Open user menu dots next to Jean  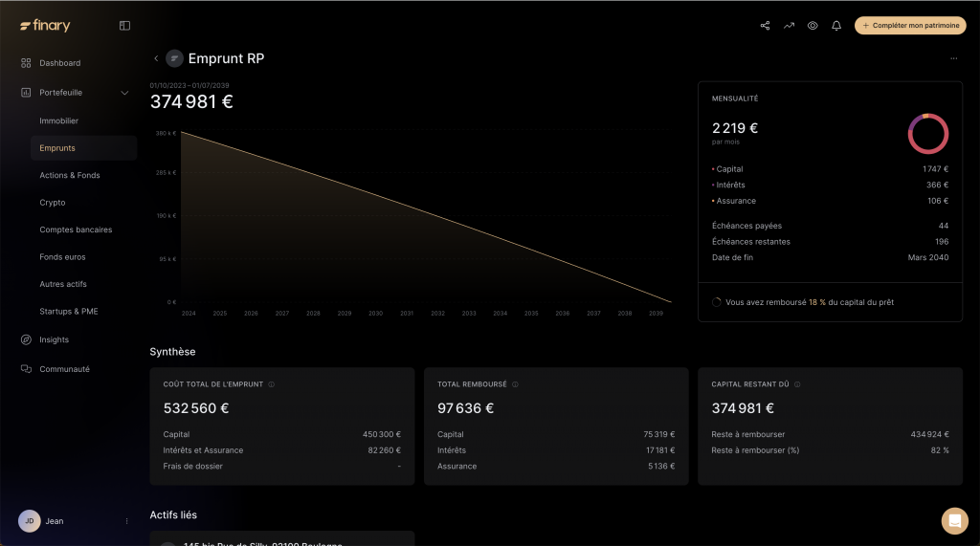[x=127, y=521]
